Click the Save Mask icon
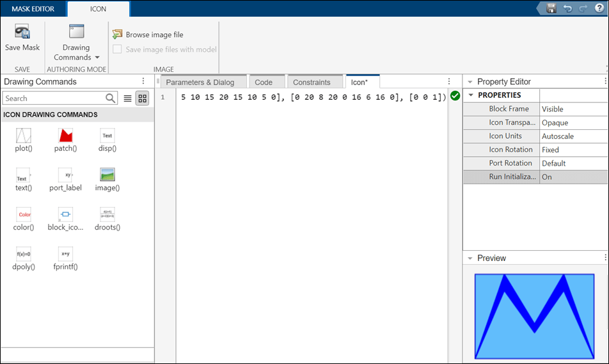The width and height of the screenshot is (609, 364). [22, 33]
